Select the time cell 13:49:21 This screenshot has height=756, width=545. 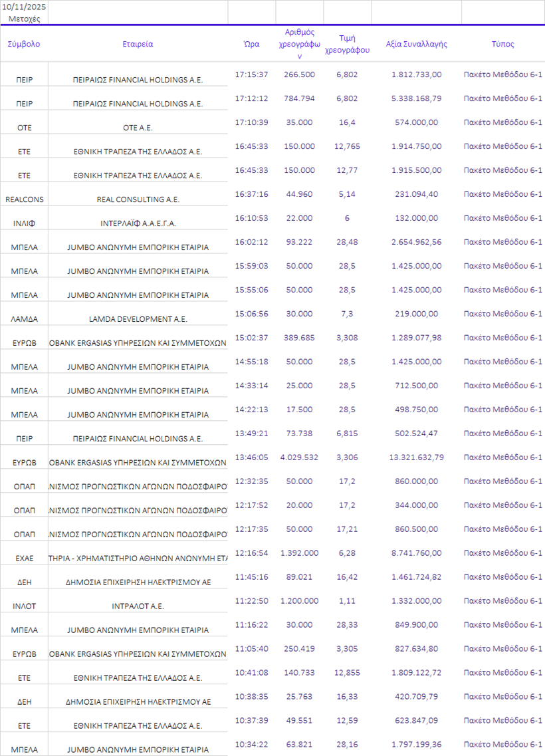[x=251, y=433]
